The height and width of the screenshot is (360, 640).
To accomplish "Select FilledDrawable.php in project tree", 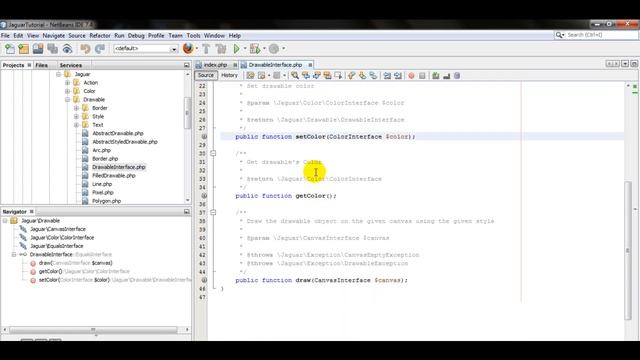I will (113, 176).
